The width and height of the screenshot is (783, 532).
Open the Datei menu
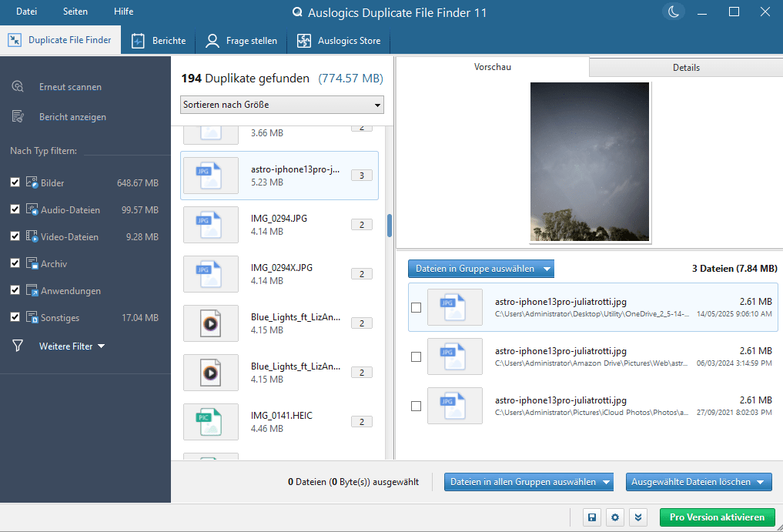[x=25, y=12]
